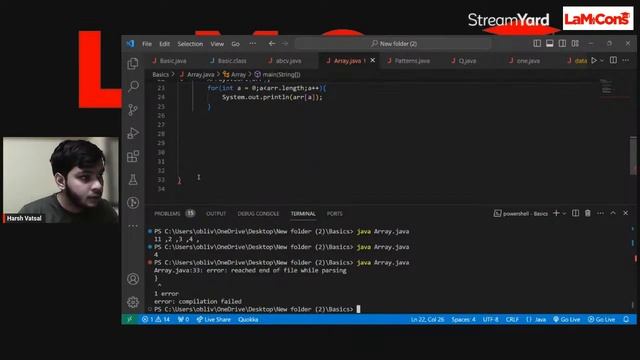Screen dimensions: 640x360
Task: Click Live Share in status bar
Action: point(213,320)
